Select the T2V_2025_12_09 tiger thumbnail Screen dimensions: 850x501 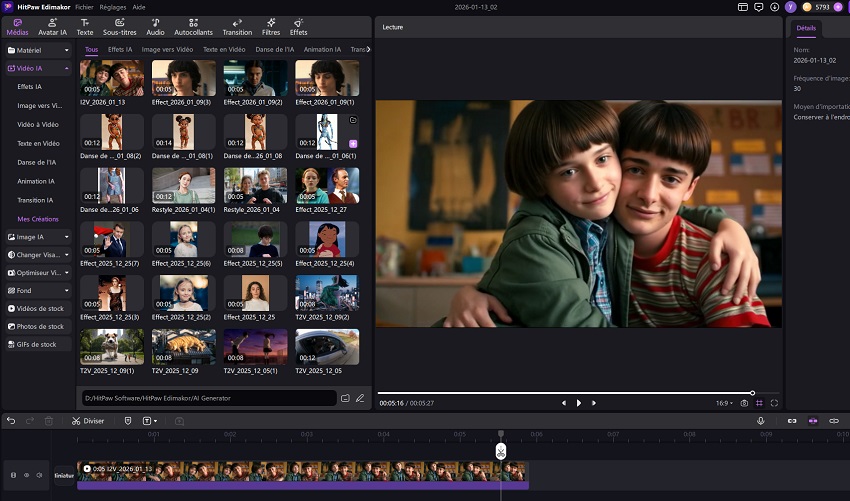point(184,346)
